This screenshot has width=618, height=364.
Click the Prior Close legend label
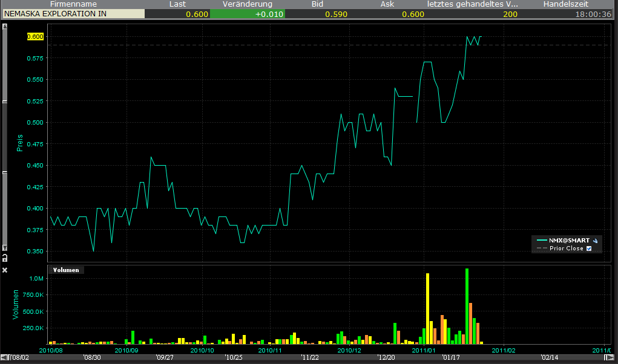click(x=567, y=249)
